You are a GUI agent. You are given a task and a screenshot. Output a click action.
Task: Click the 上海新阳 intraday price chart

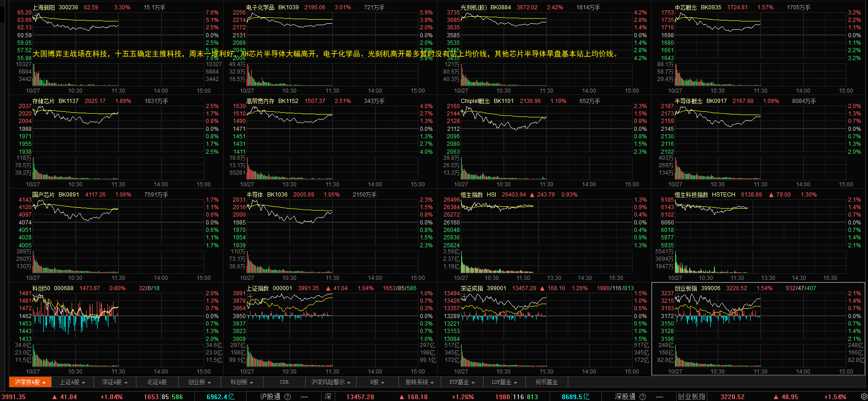point(118,35)
